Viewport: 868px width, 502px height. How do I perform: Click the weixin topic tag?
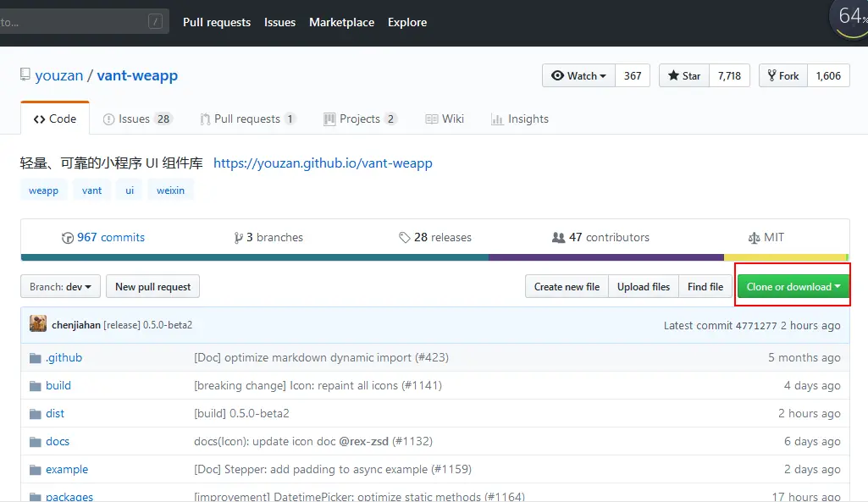pyautogui.click(x=170, y=190)
